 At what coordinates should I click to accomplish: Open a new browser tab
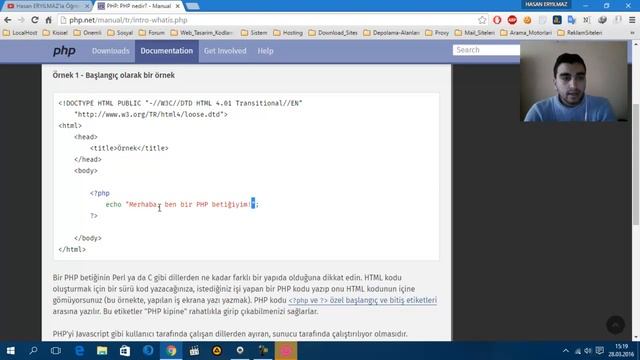click(192, 6)
